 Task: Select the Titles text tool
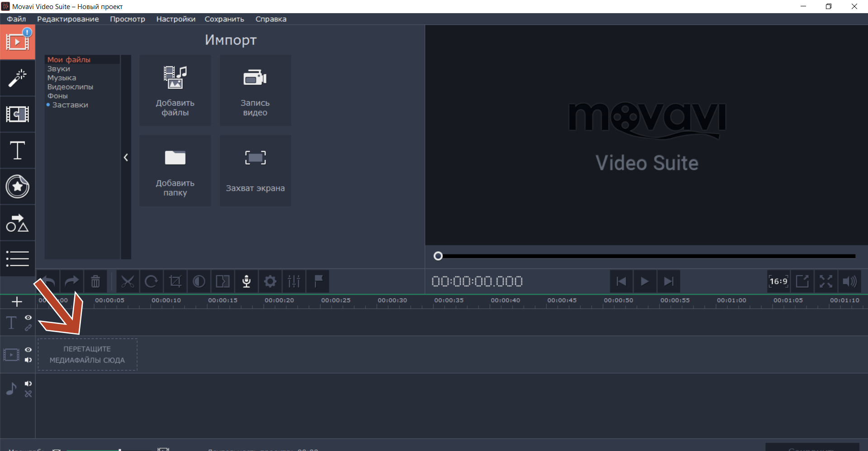[x=17, y=150]
